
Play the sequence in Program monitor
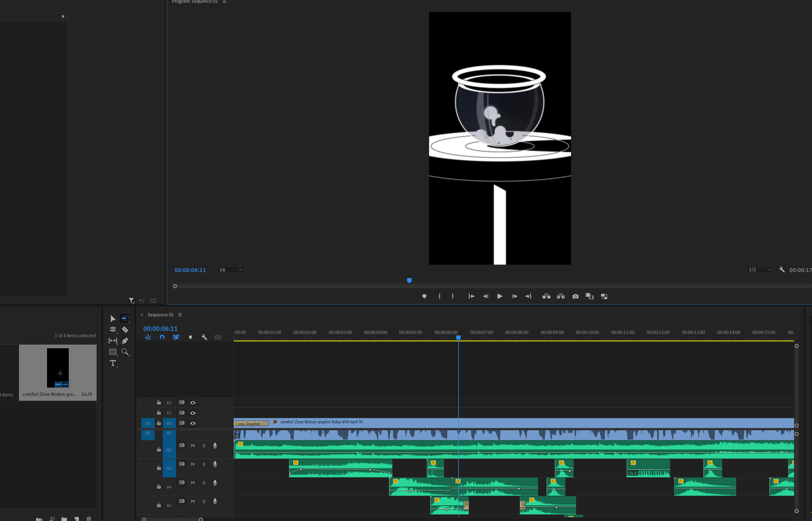(500, 296)
